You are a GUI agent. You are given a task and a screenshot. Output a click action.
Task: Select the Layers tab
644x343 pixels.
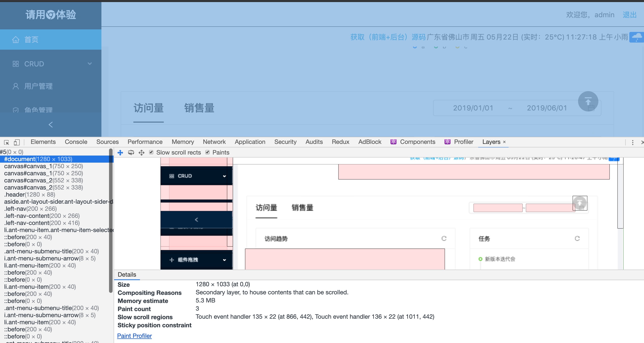point(491,142)
